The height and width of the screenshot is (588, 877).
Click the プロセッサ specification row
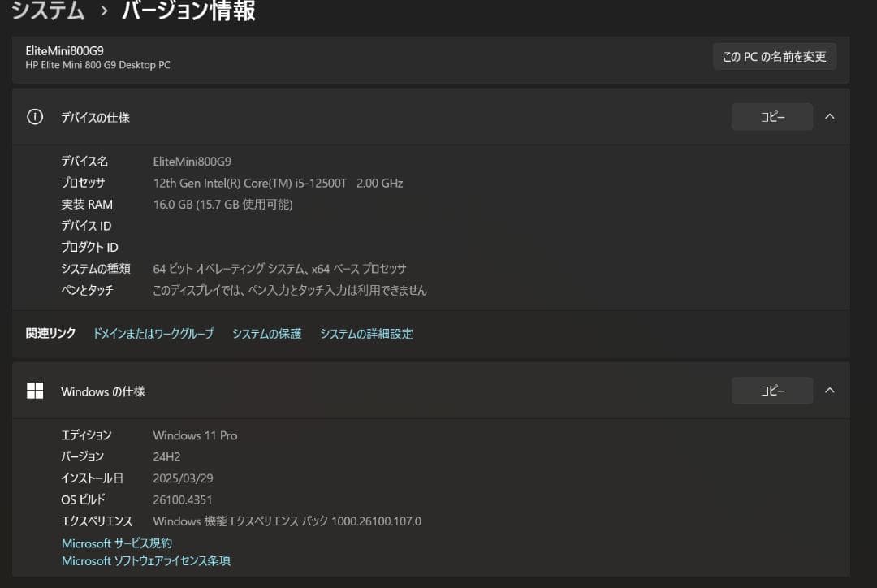244,183
